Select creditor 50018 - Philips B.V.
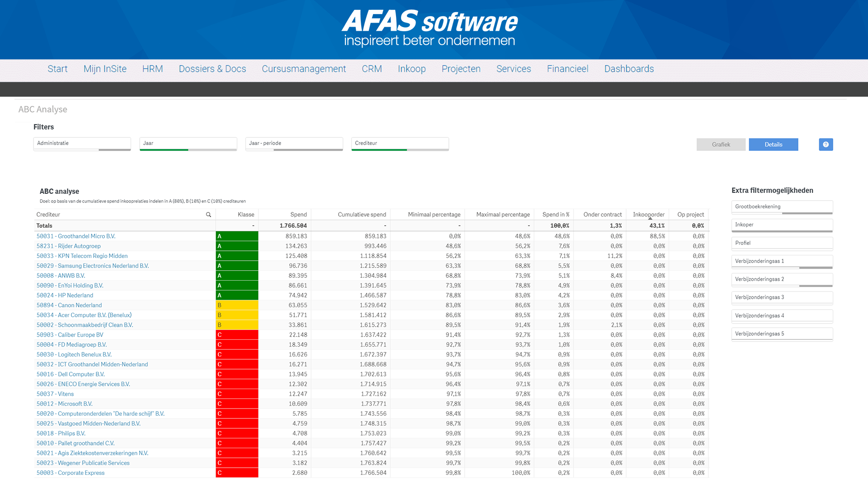 click(x=61, y=434)
